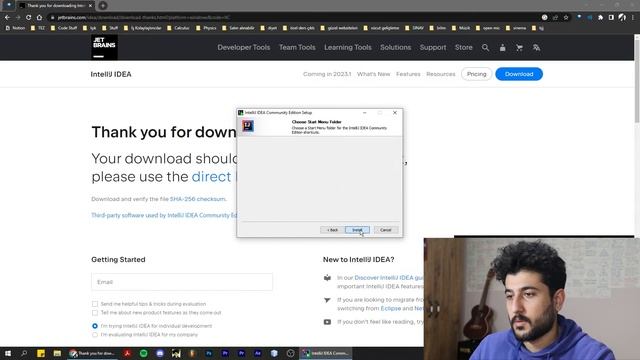The height and width of the screenshot is (360, 640).
Task: Open site search magnifier icon
Action: tap(485, 48)
